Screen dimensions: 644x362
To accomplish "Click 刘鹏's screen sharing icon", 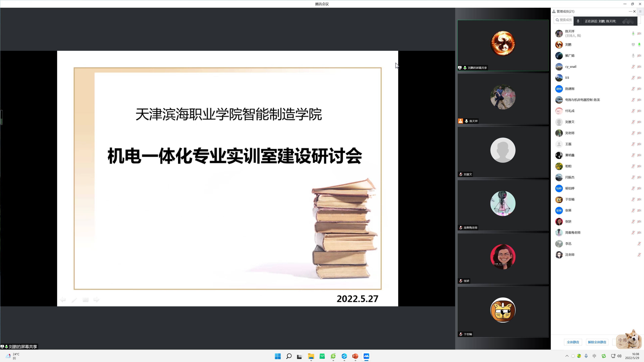I will [x=633, y=44].
